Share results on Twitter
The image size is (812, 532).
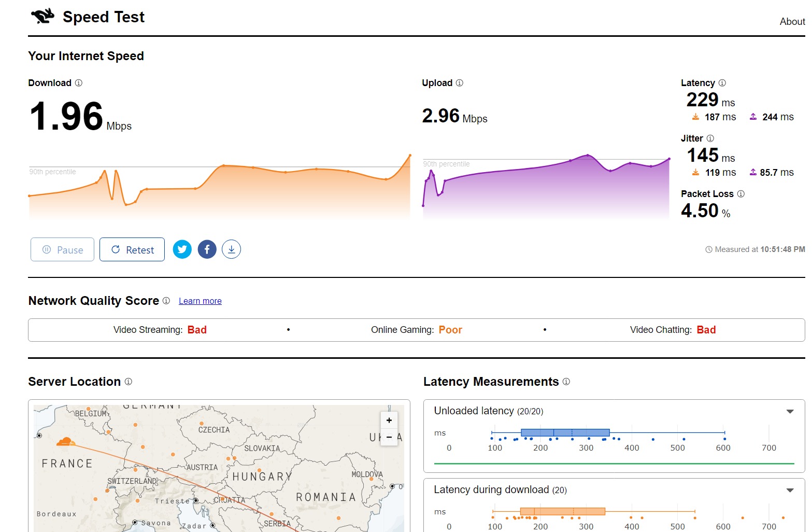coord(182,249)
